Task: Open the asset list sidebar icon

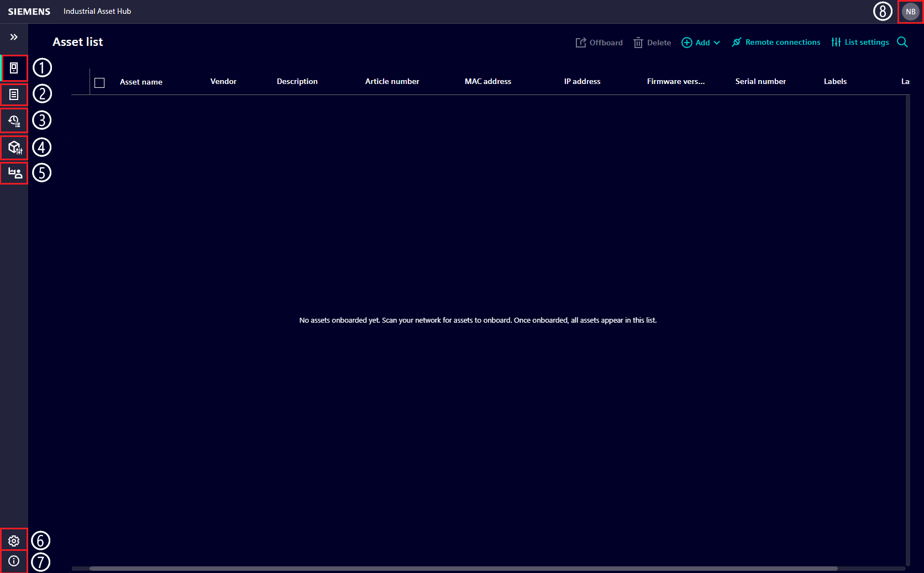Action: 14,68
